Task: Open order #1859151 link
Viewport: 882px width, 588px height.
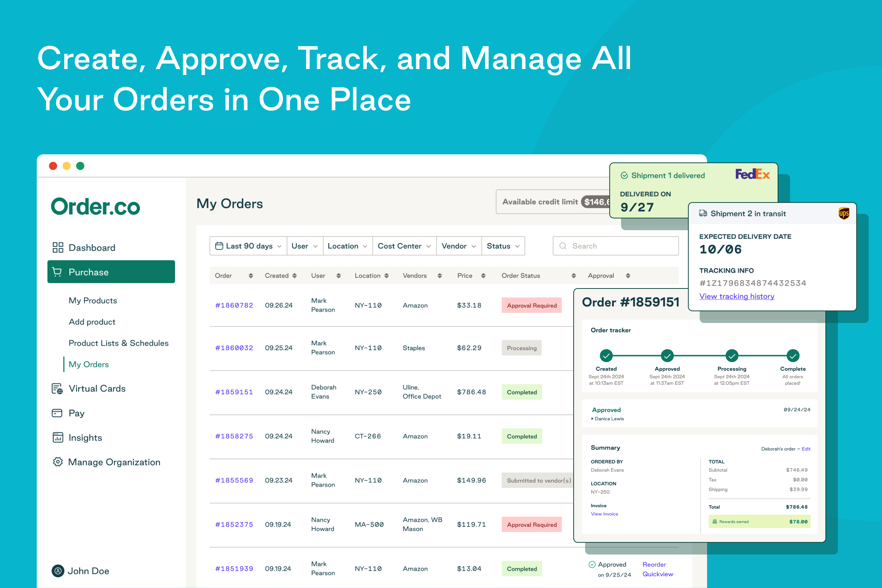Action: [x=234, y=392]
